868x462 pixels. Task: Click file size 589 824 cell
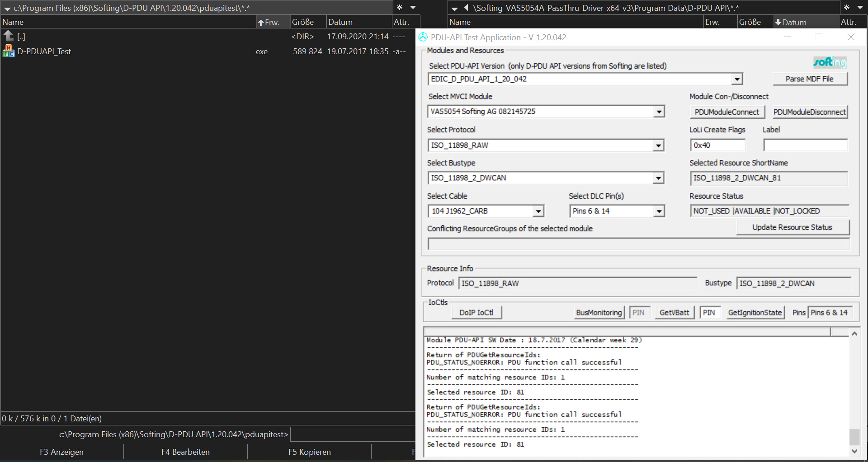coord(307,51)
